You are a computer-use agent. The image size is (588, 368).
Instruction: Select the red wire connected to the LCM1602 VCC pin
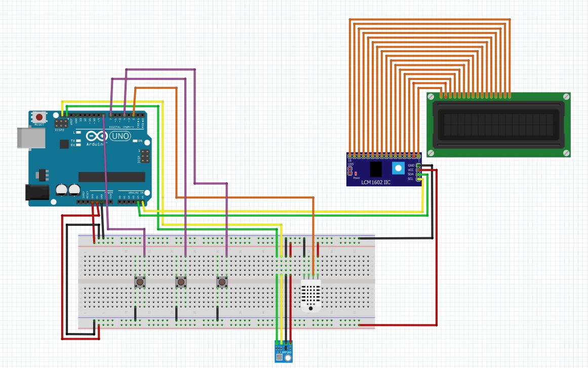coord(437,248)
